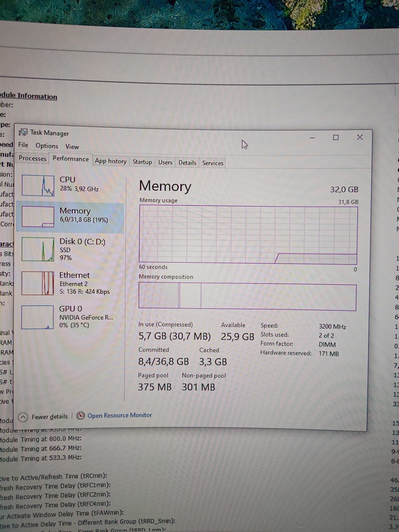Click the Task Manager title bar icon
Screen dimensions: 399x532
click(x=23, y=132)
